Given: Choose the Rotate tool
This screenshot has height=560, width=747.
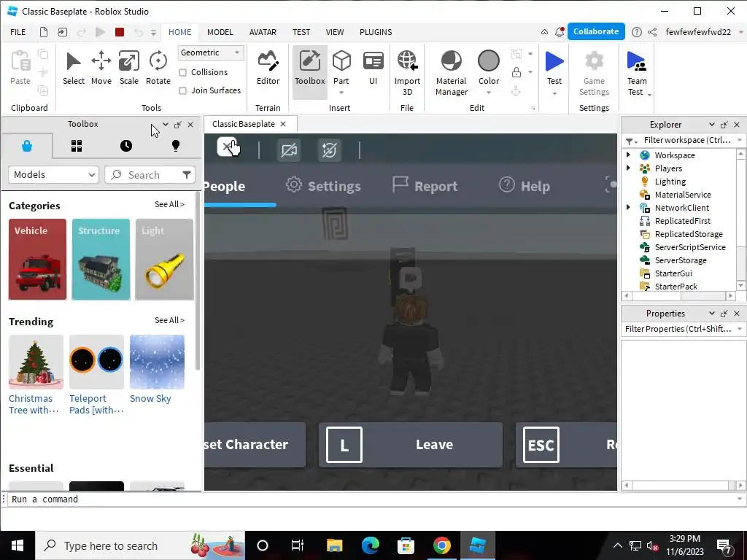Looking at the screenshot, I should 158,68.
